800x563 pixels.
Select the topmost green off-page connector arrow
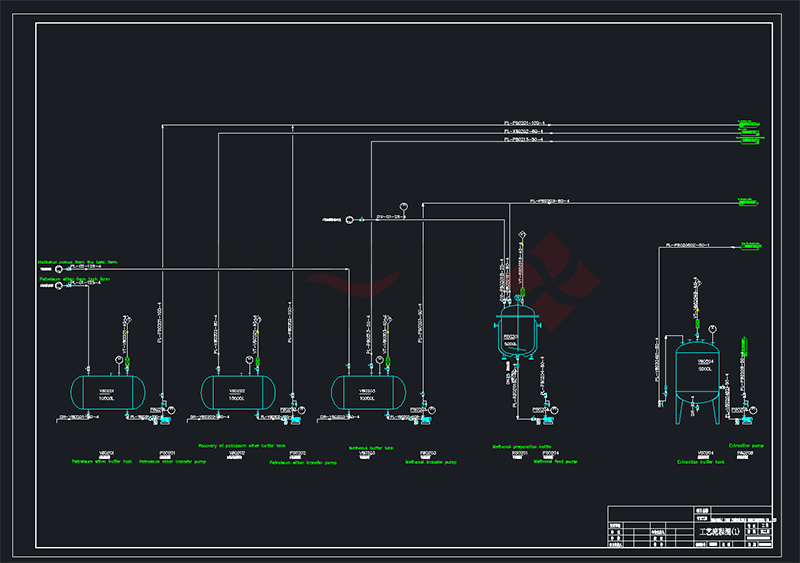pyautogui.click(x=749, y=124)
